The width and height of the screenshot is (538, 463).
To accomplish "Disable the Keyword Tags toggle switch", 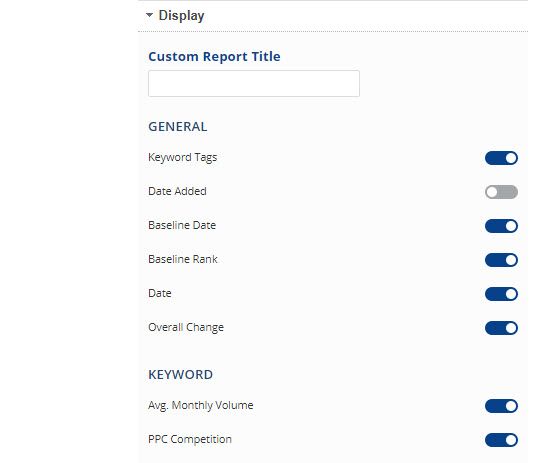I will coord(501,158).
